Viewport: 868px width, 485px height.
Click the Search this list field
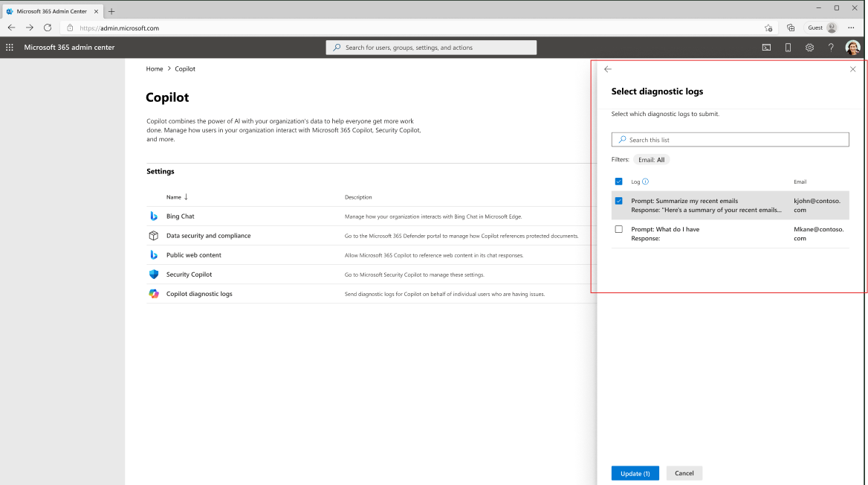click(731, 140)
